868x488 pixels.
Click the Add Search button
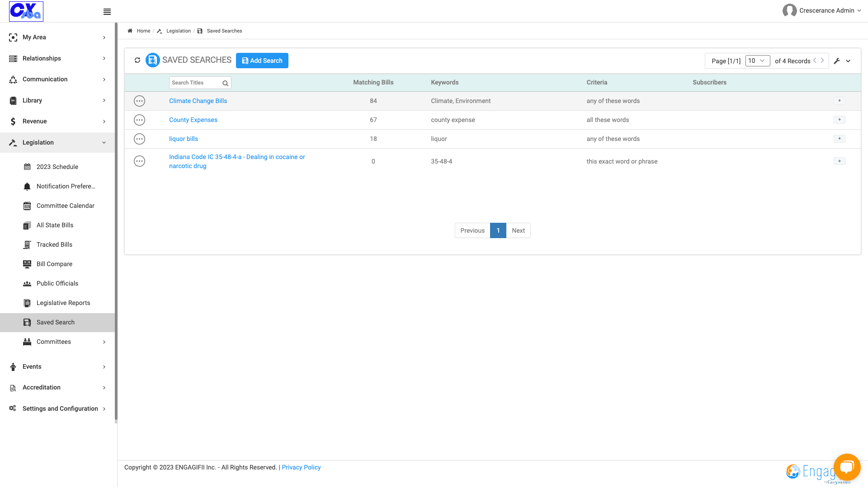pos(262,61)
